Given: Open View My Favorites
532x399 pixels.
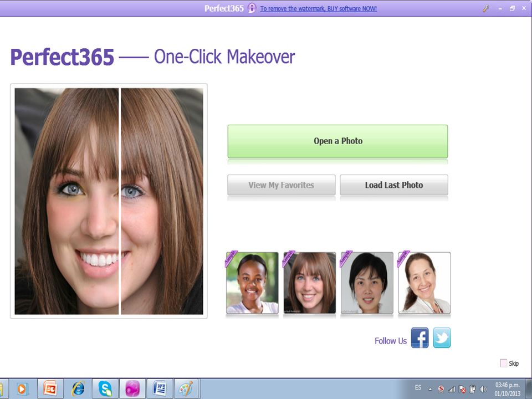Looking at the screenshot, I should pos(282,185).
